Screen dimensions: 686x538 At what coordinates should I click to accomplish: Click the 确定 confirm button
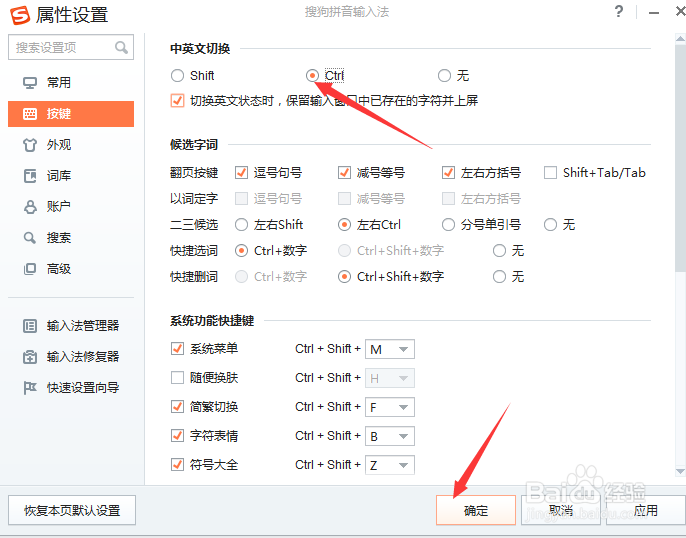pos(476,510)
